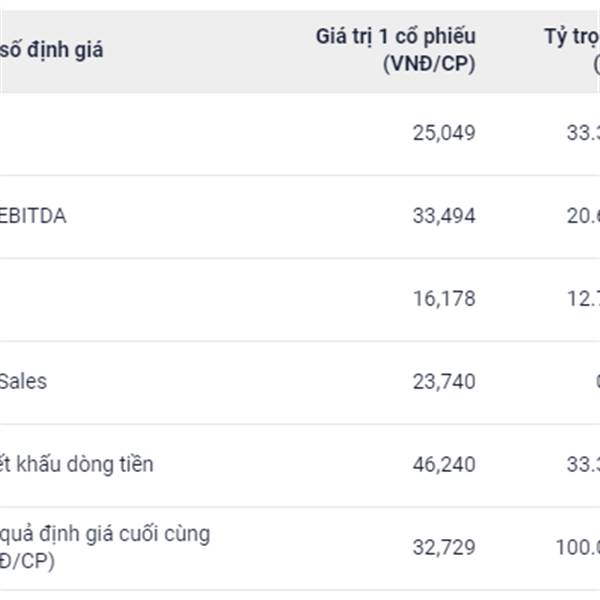Viewport: 600px width, 600px height.
Task: Click the 'khấu dòng tiền' row label
Action: point(77,464)
